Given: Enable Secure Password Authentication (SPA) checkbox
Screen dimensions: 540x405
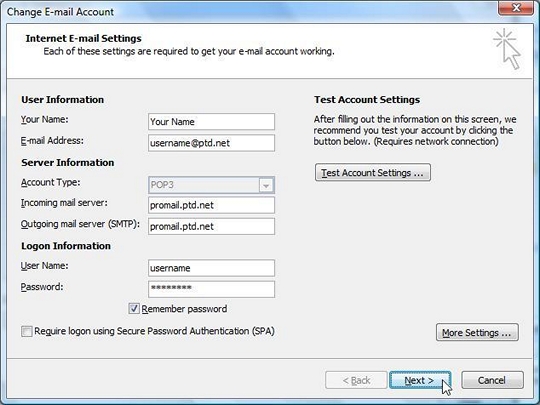Looking at the screenshot, I should point(27,331).
